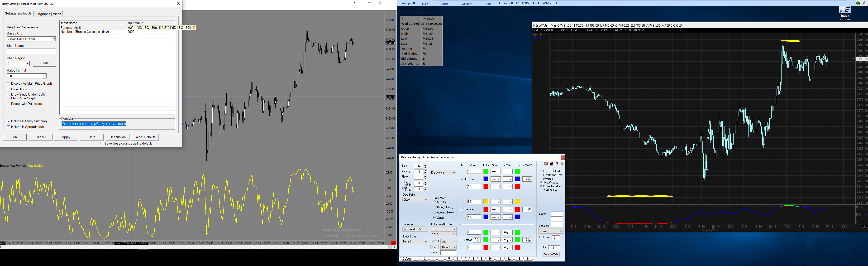Enable the Hide Study checkbox

(8, 89)
